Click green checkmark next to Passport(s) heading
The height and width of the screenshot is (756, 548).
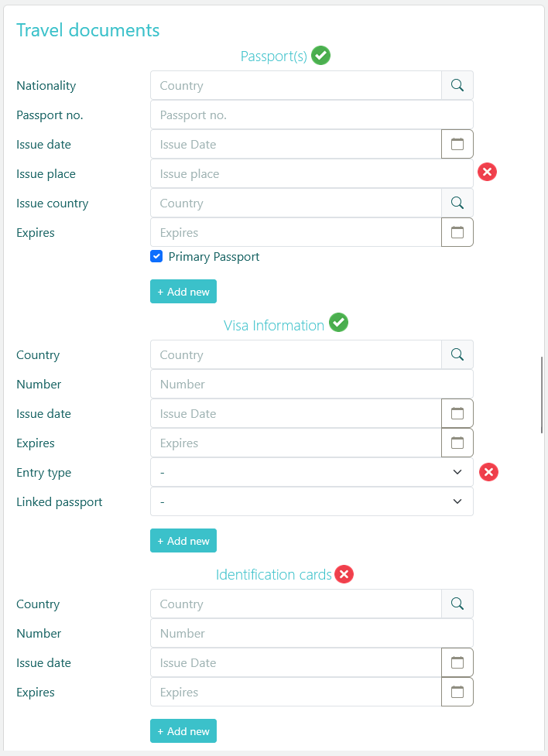pos(320,56)
